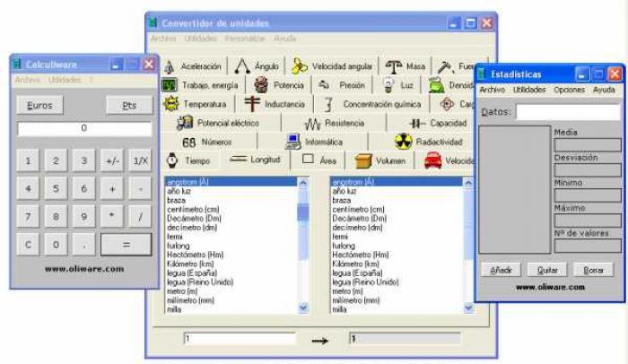Click the Euros button in Calculiware
This screenshot has height=364, width=628.
(39, 105)
